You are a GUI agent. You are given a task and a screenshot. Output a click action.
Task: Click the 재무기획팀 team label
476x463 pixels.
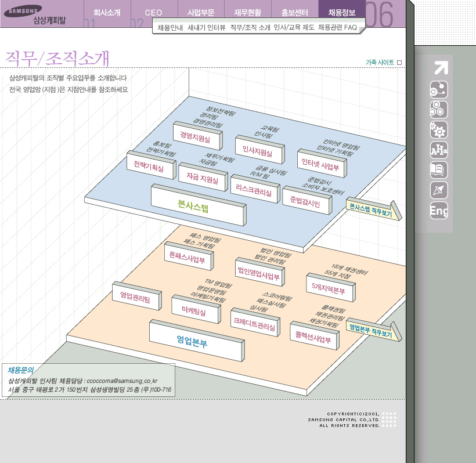coord(220,157)
